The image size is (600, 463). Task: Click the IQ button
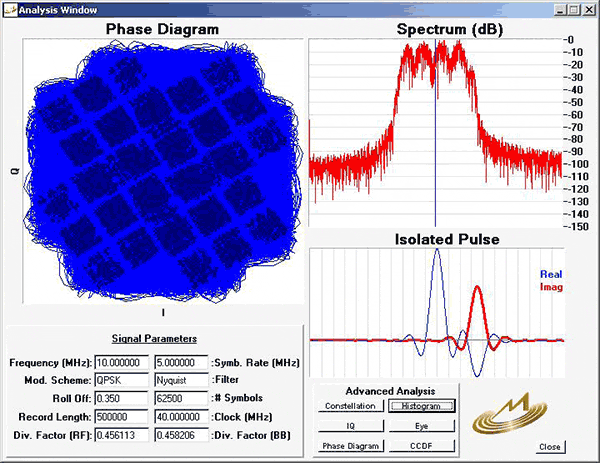point(349,425)
